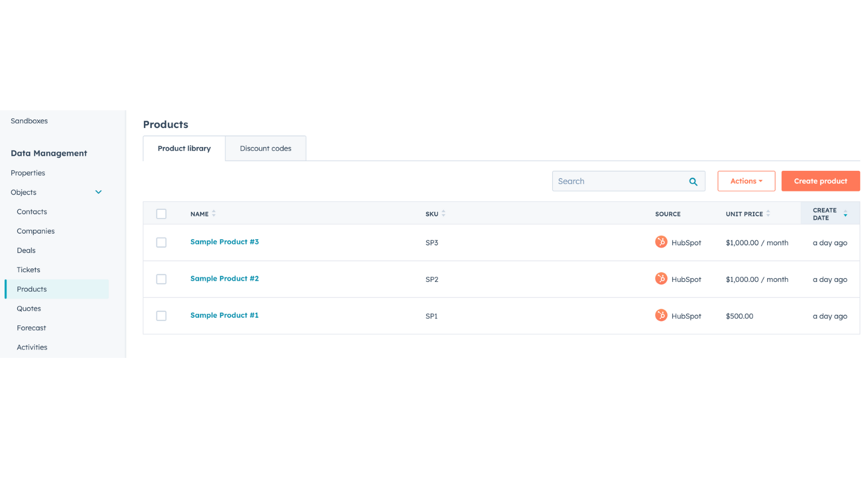Tick the Sample Product #2 checkbox
Viewport: 868px width, 488px height.
click(161, 279)
